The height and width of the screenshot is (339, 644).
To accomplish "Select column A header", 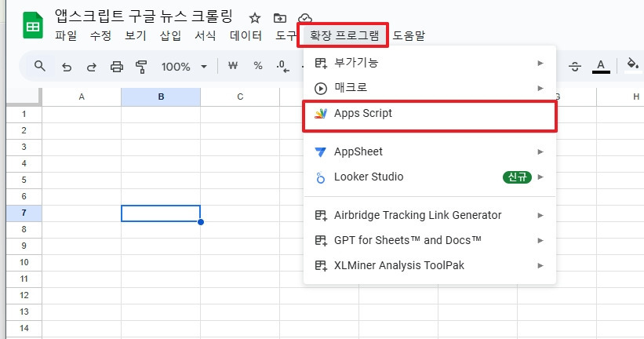I will pos(82,97).
